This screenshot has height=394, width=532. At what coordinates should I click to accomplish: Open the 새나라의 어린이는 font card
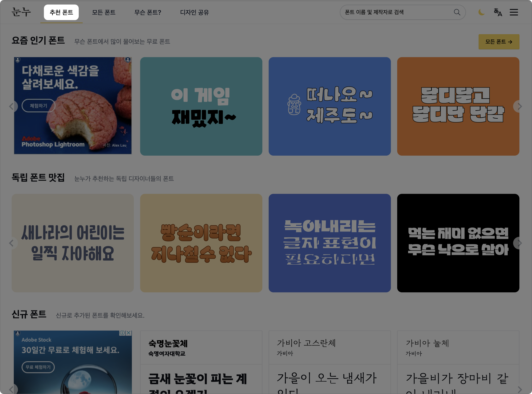73,243
